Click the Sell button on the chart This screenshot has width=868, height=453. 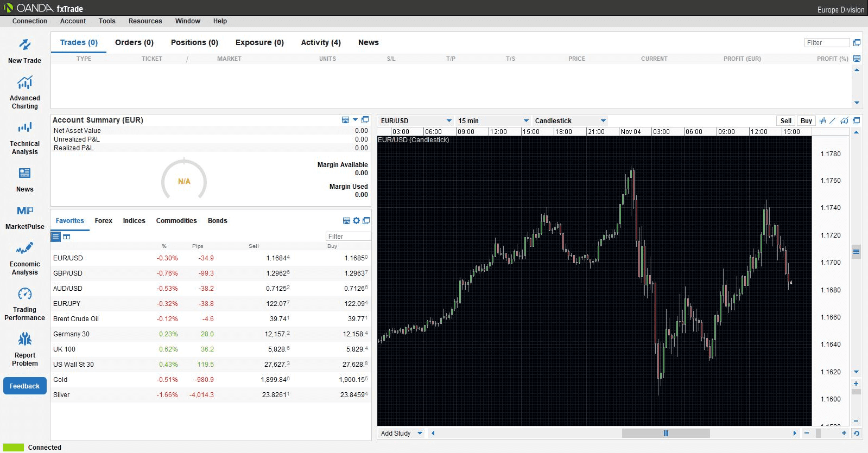click(x=785, y=121)
